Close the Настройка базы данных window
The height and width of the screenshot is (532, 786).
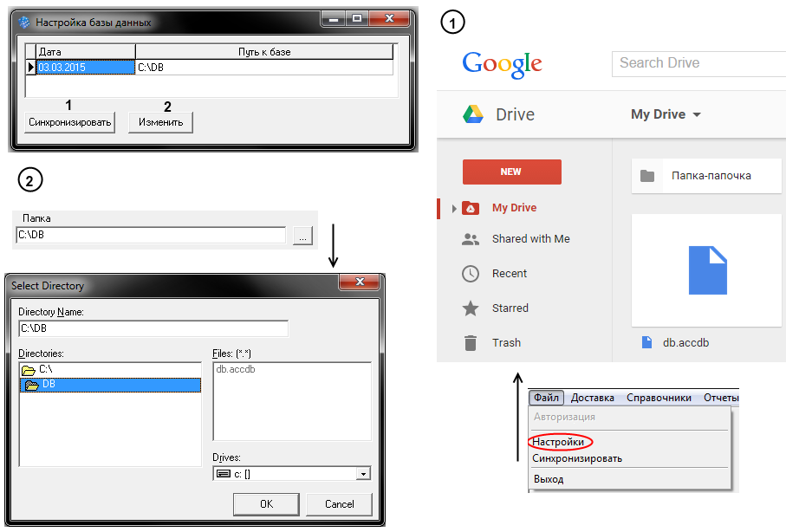[389, 19]
